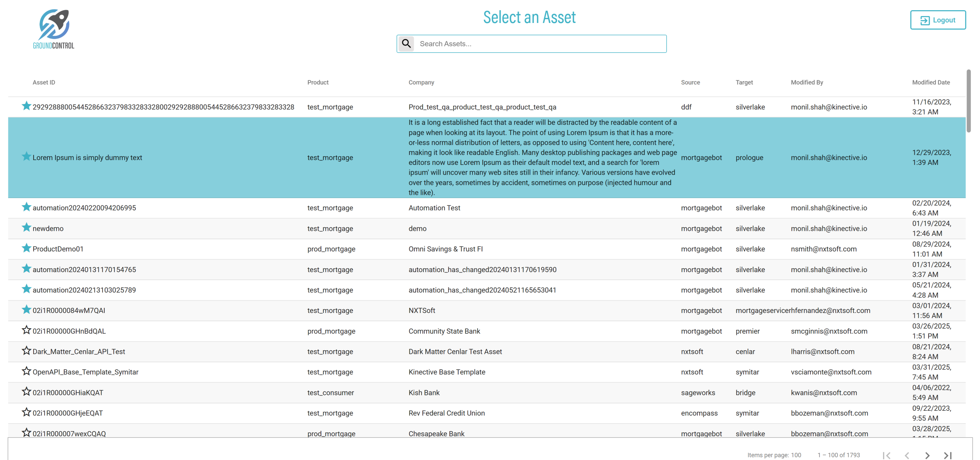
Task: Open the items per page dropdown
Action: pos(796,455)
